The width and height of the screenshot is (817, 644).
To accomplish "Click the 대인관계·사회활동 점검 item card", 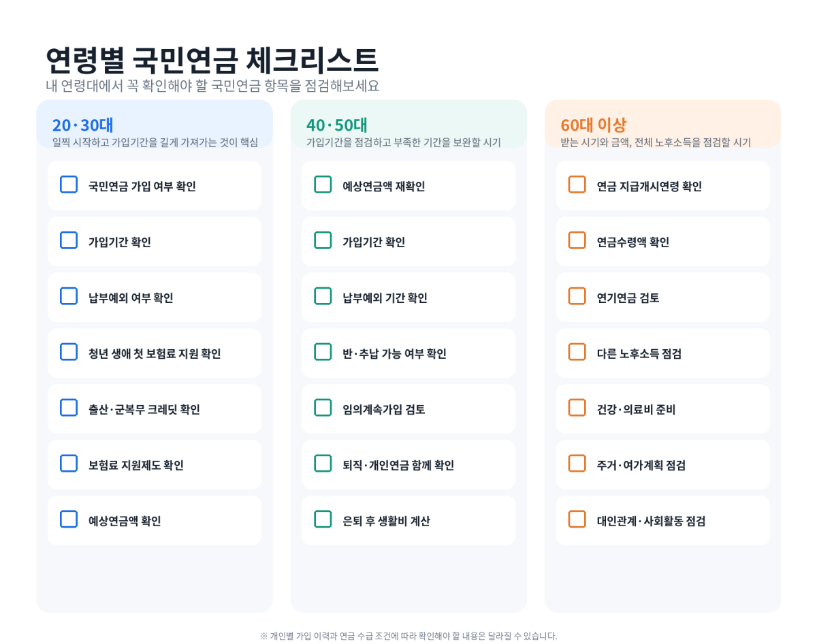I will pyautogui.click(x=662, y=521).
